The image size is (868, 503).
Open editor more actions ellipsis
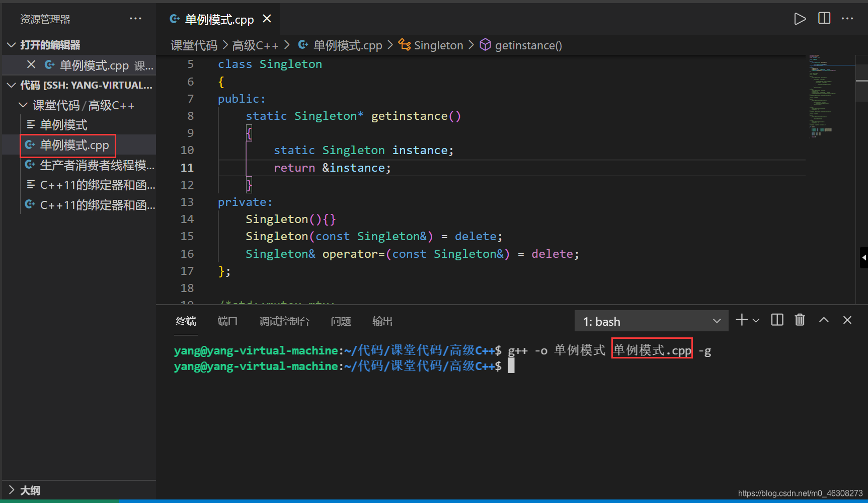coord(847,19)
